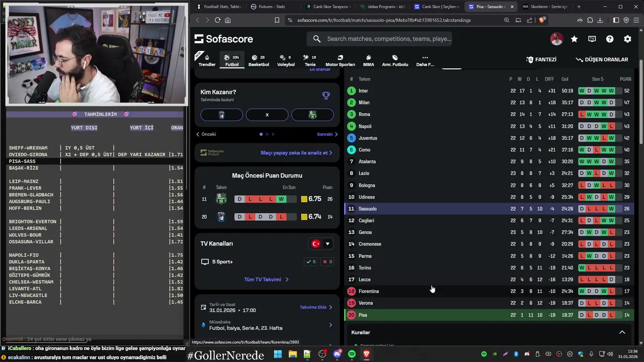The width and height of the screenshot is (644, 362).
Task: Go to browser home icon
Action: point(228,20)
